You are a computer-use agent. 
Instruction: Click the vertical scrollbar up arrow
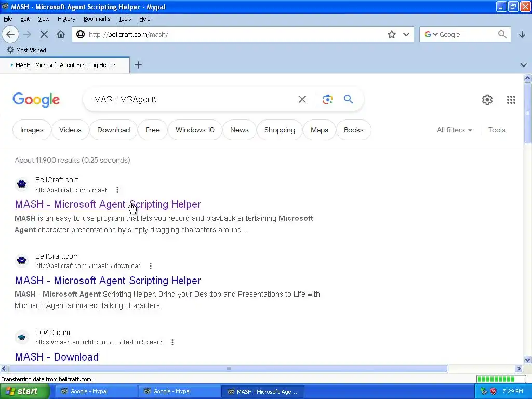tap(527, 78)
